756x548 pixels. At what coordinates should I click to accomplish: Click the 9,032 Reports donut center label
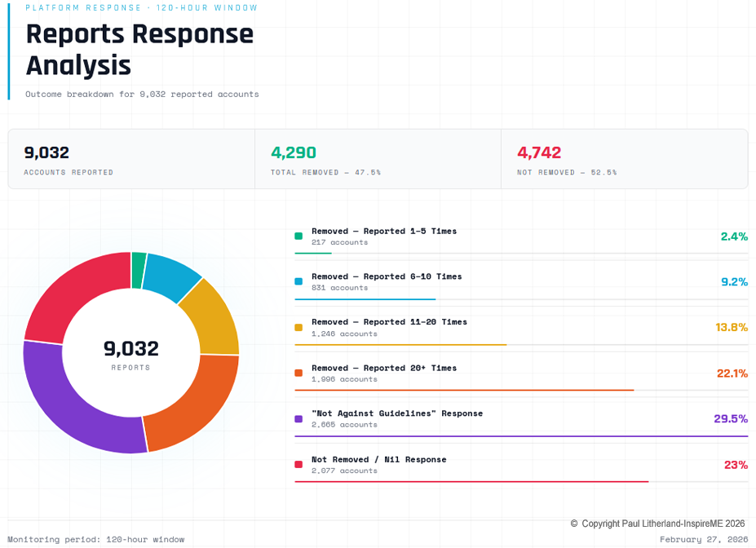131,353
